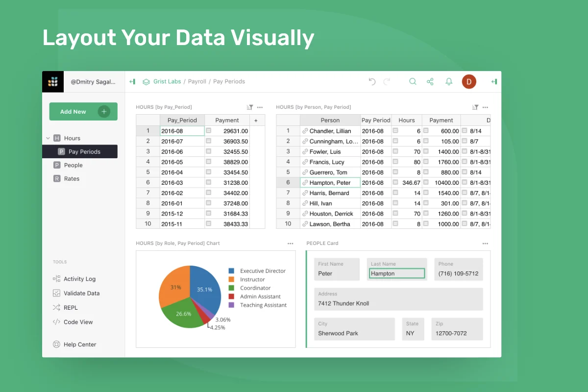Image resolution: width=588 pixels, height=392 pixels.
Task: Click Person column header
Action: [x=330, y=120]
